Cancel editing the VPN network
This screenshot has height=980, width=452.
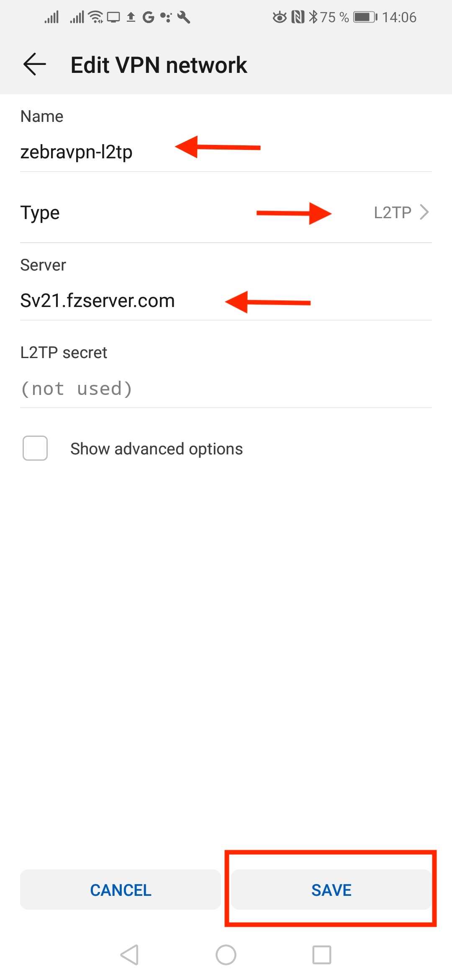point(121,890)
